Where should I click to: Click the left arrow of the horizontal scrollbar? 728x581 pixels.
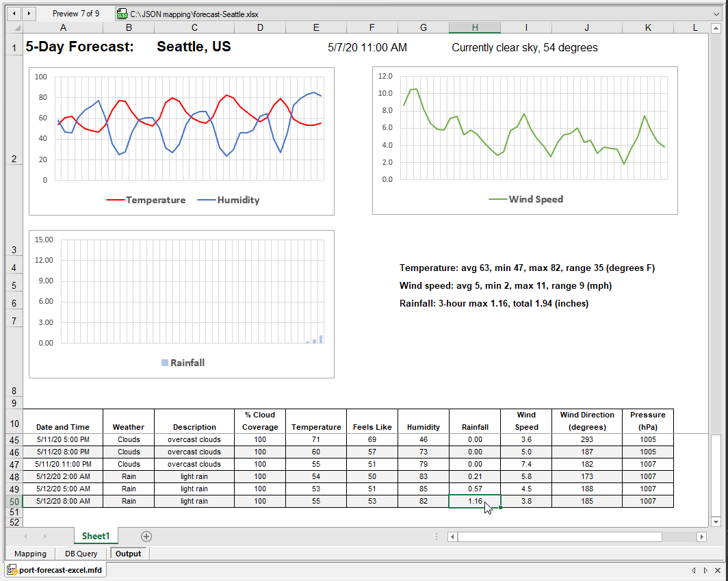click(x=452, y=537)
